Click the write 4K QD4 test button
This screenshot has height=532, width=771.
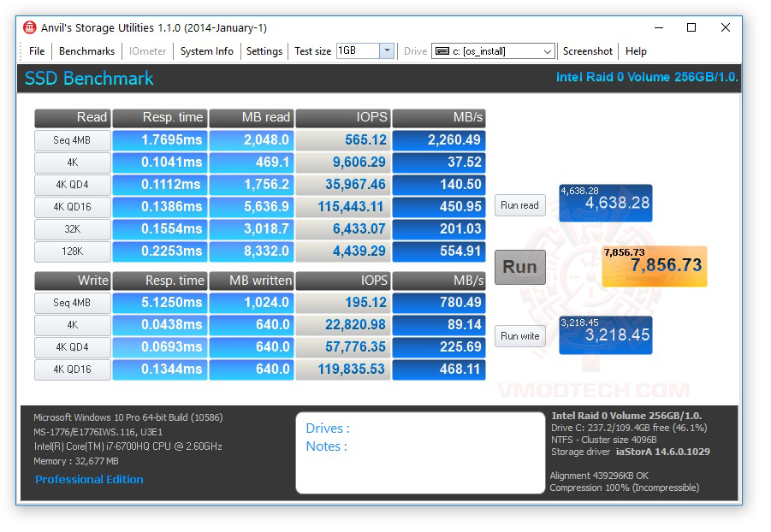tap(72, 347)
